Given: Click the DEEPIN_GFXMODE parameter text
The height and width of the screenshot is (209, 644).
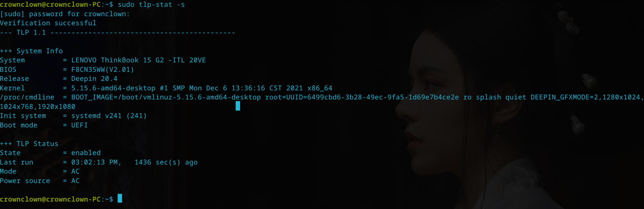Looking at the screenshot, I should pos(587,97).
